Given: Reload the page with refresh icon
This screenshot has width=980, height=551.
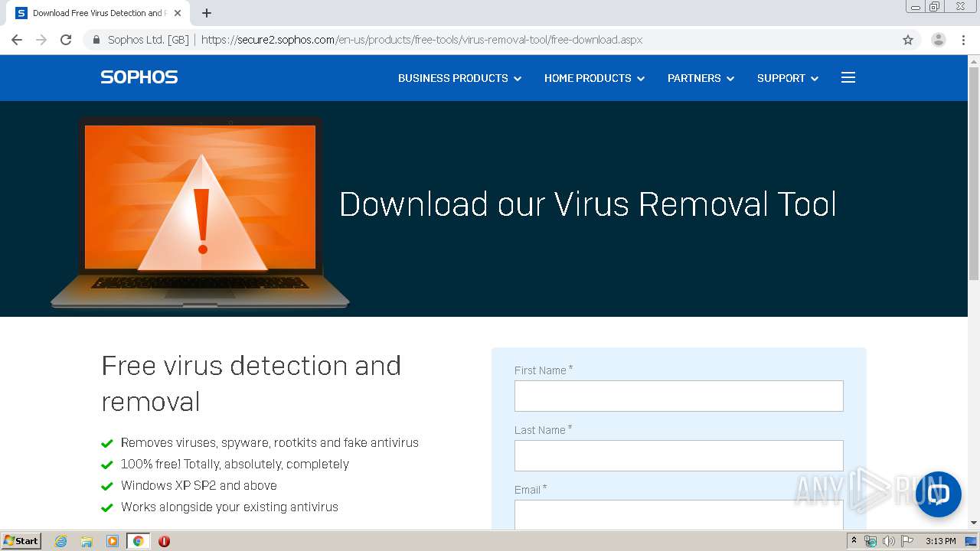Looking at the screenshot, I should tap(66, 40).
